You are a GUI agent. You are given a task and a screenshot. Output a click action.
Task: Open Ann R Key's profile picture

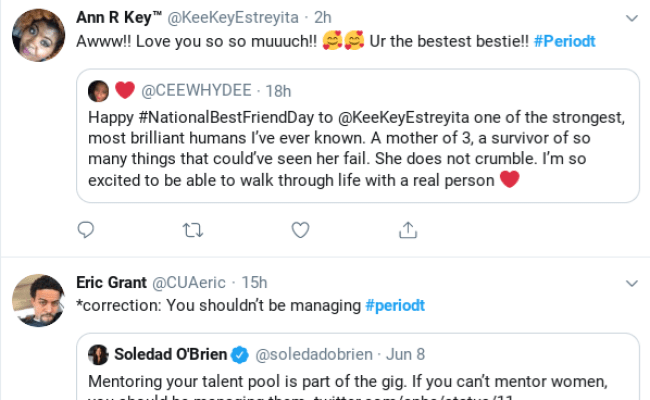(38, 35)
